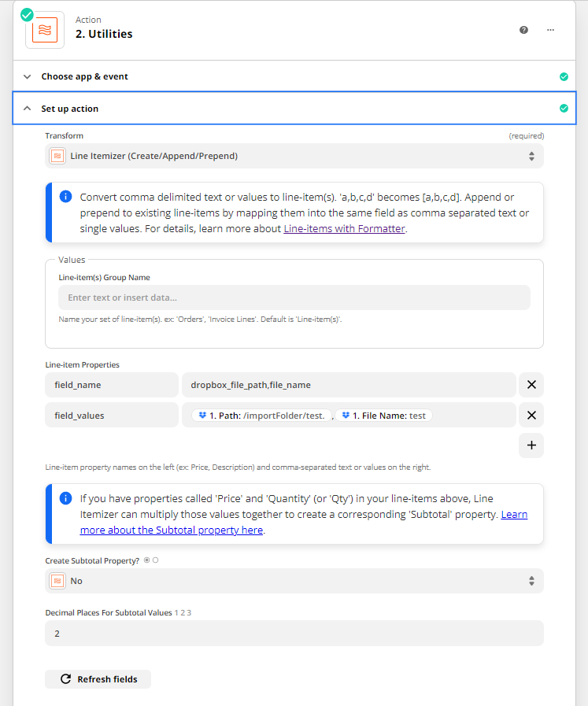Select the File Name: test data pill
The height and width of the screenshot is (706, 588).
click(383, 416)
